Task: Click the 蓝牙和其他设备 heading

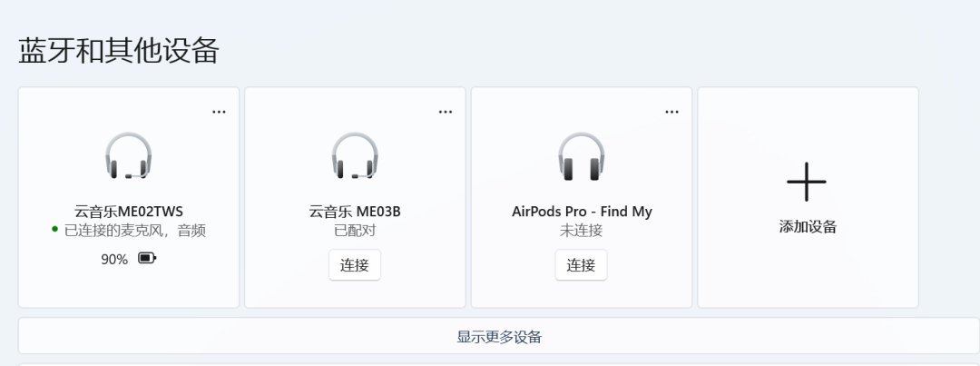Action: pyautogui.click(x=119, y=51)
